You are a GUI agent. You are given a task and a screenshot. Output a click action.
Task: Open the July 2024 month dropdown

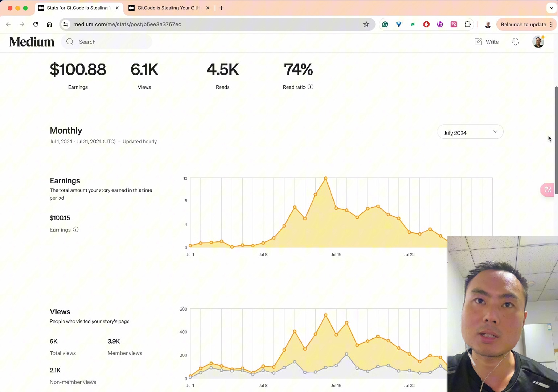tap(470, 132)
